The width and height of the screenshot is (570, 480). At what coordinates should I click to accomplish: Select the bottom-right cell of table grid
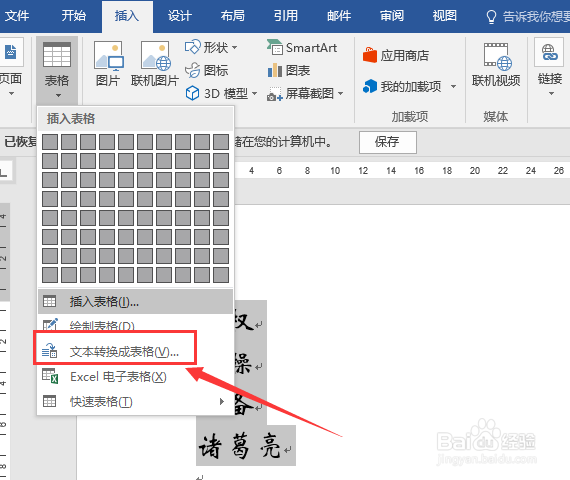221,275
